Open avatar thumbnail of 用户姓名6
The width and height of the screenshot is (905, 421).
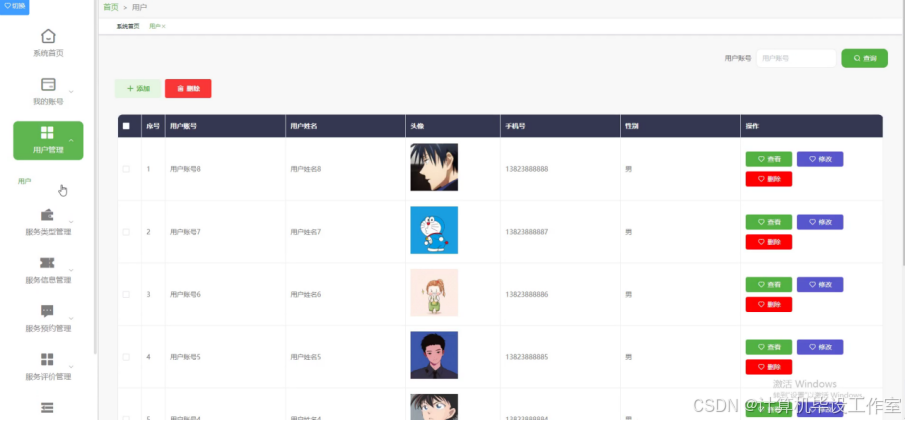pos(434,293)
